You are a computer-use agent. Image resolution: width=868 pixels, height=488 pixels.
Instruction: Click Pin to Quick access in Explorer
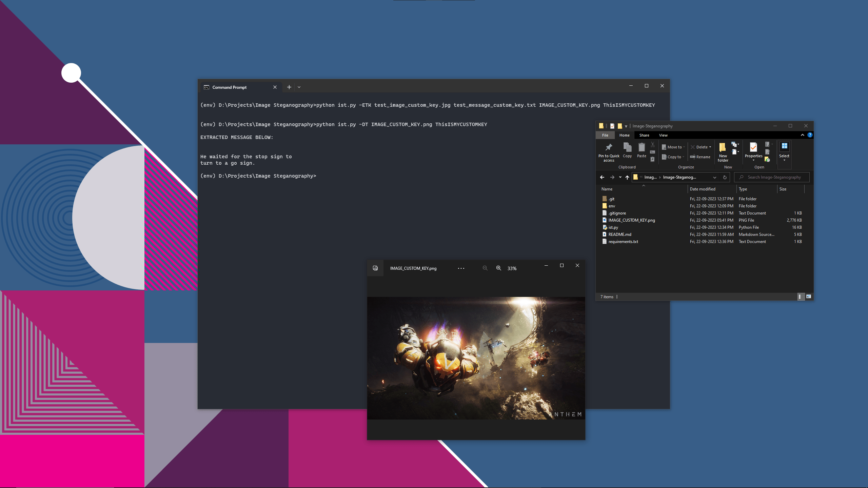(609, 152)
